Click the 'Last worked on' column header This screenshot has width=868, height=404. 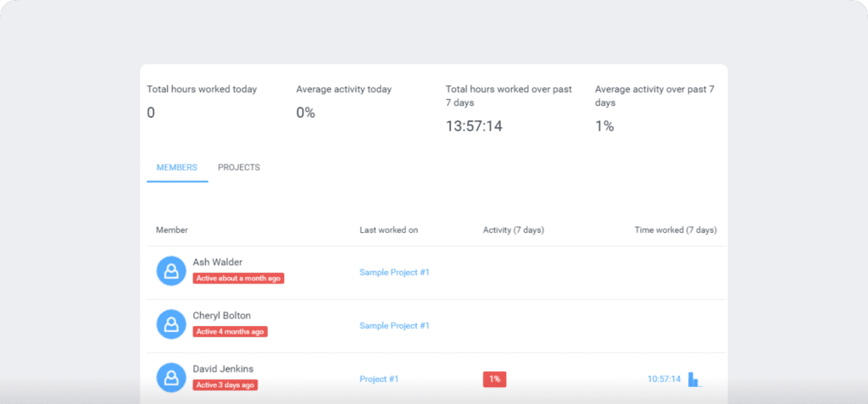(x=388, y=230)
